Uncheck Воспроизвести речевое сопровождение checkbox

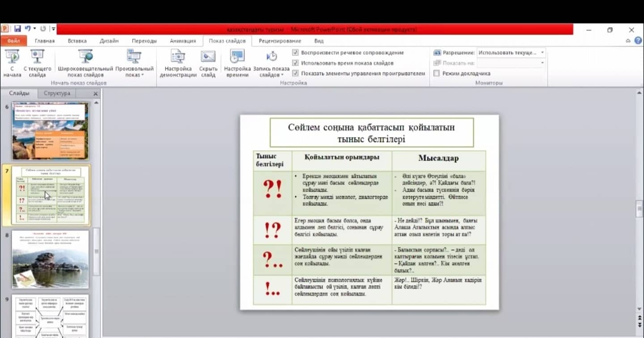point(295,53)
